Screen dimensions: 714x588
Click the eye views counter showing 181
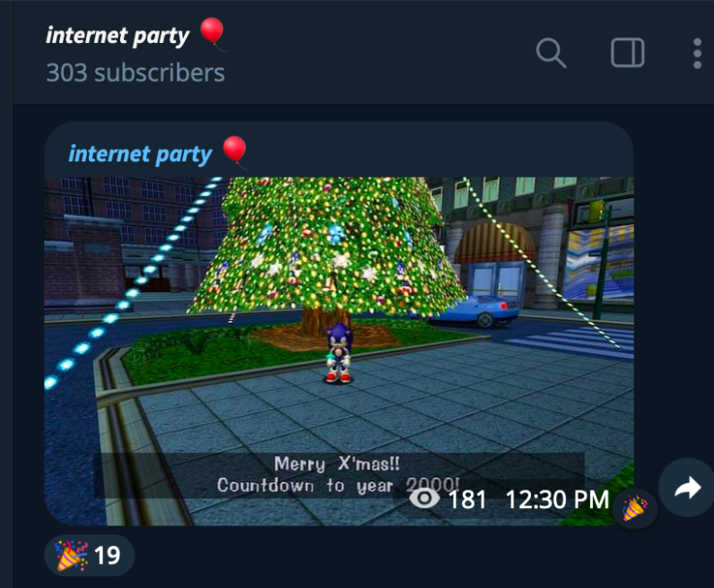pyautogui.click(x=448, y=499)
